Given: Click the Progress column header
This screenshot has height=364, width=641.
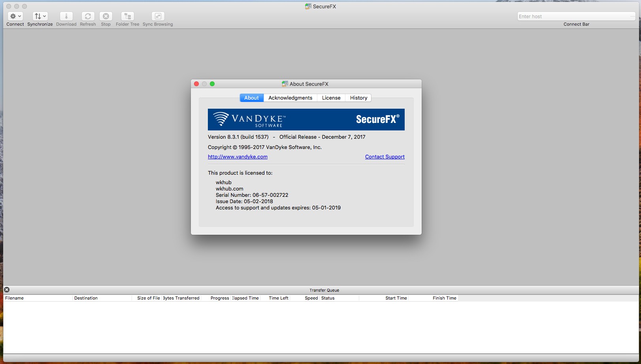Looking at the screenshot, I should click(x=216, y=298).
